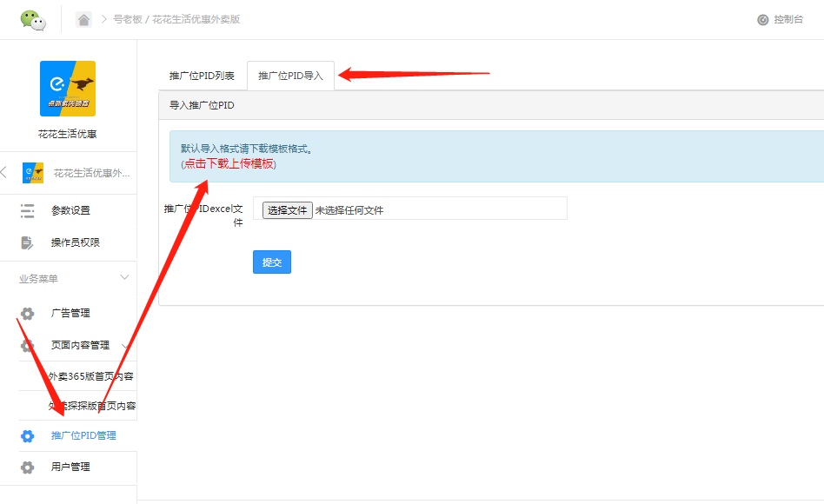Image resolution: width=824 pixels, height=504 pixels.
Task: Download template via 点击下载上传模板 link
Action: (x=229, y=164)
